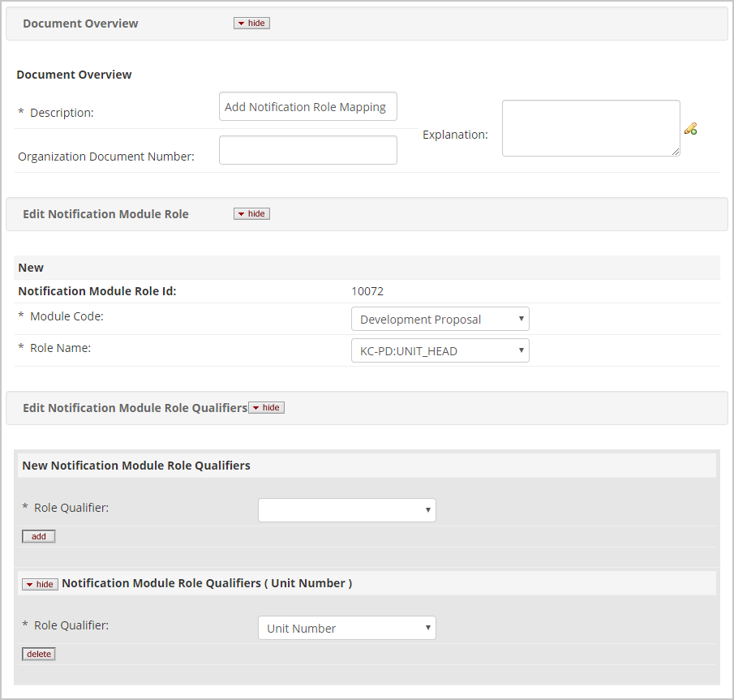Image resolution: width=734 pixels, height=700 pixels.
Task: Click the dropdown arrow on the Role Name selector
Action: 521,350
